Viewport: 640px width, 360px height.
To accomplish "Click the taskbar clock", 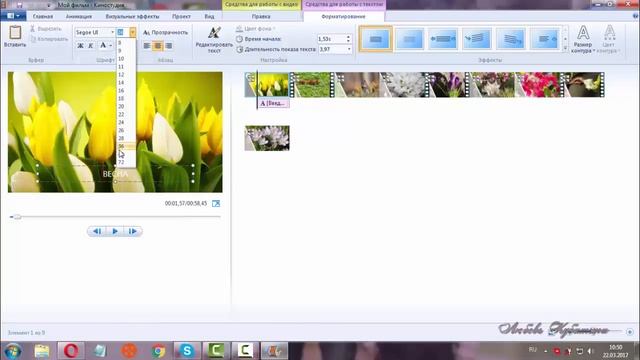I will (x=615, y=351).
